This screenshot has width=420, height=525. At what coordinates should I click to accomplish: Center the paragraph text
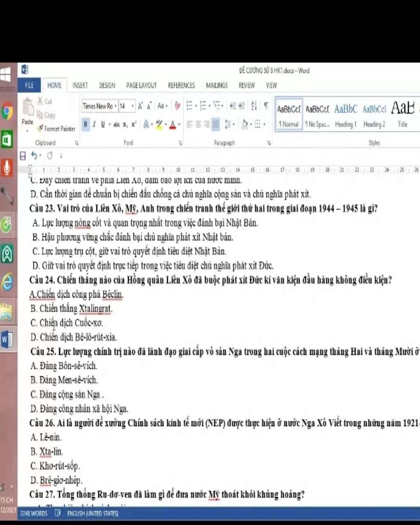click(198, 124)
